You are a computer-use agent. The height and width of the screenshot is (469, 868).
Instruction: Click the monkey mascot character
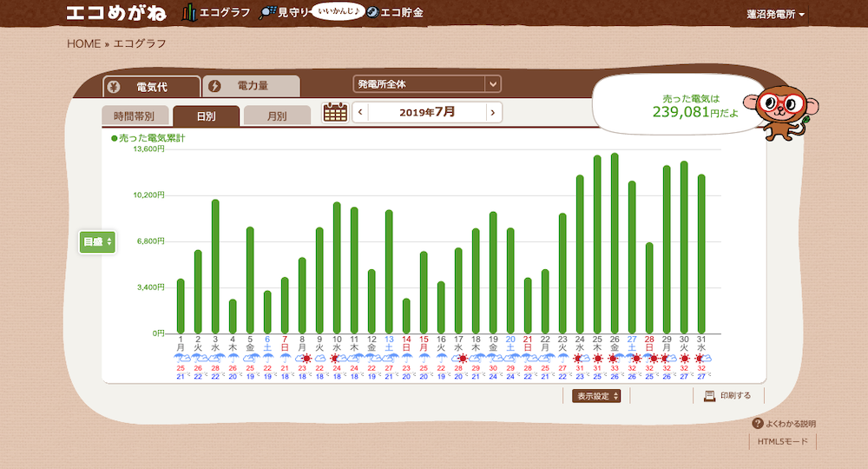coord(780,112)
